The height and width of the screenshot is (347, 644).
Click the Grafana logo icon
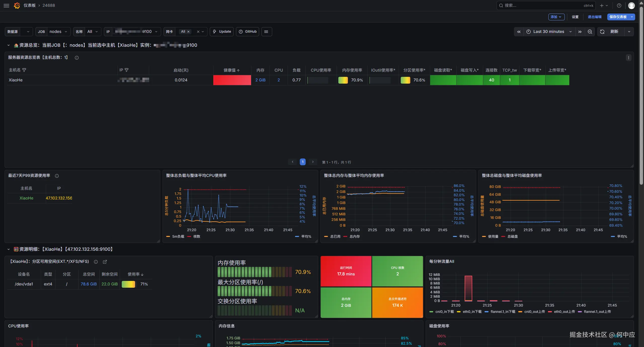[x=17, y=6]
